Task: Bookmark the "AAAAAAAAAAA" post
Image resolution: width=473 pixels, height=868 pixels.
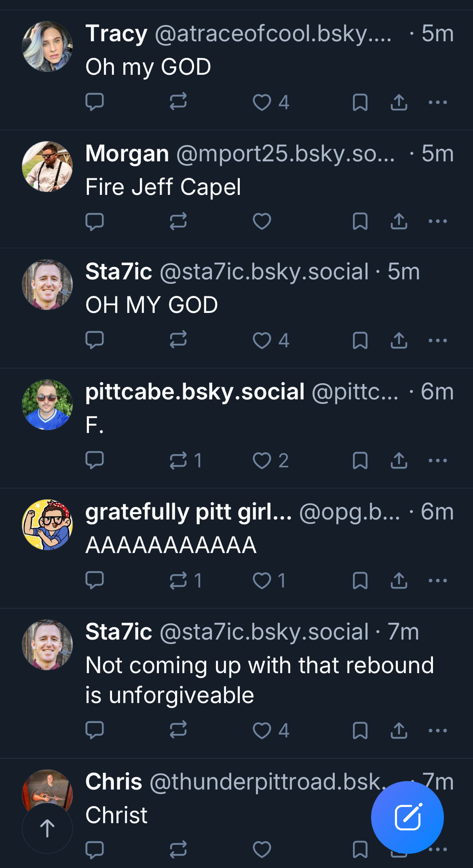Action: [360, 580]
